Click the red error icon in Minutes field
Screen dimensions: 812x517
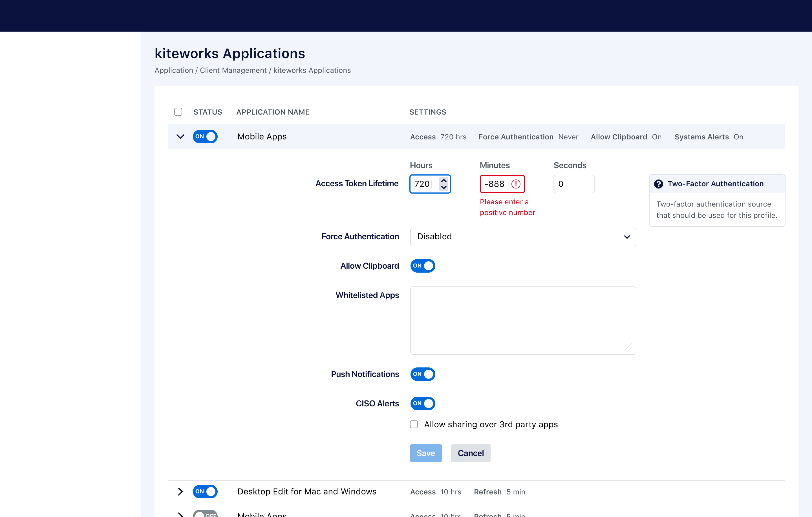[516, 184]
